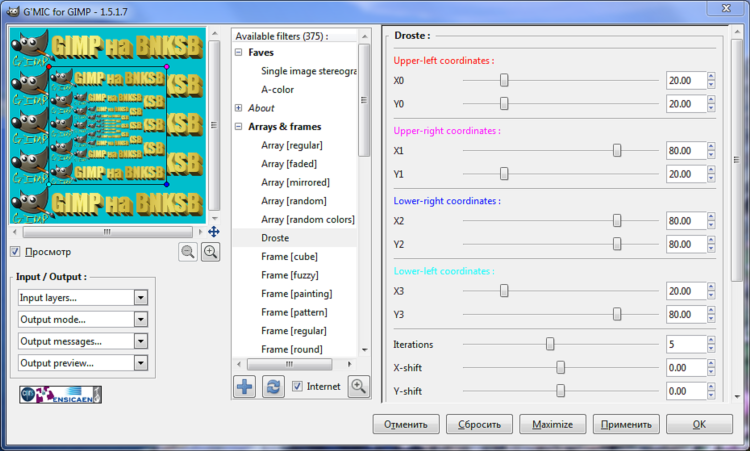This screenshot has width=750, height=451.
Task: Click the Y1 value field
Action: click(x=686, y=174)
